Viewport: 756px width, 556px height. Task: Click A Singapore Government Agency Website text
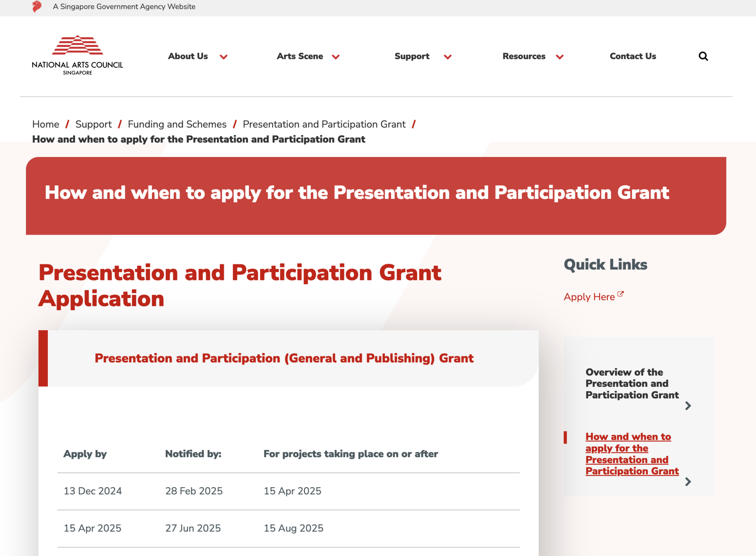pyautogui.click(x=124, y=7)
